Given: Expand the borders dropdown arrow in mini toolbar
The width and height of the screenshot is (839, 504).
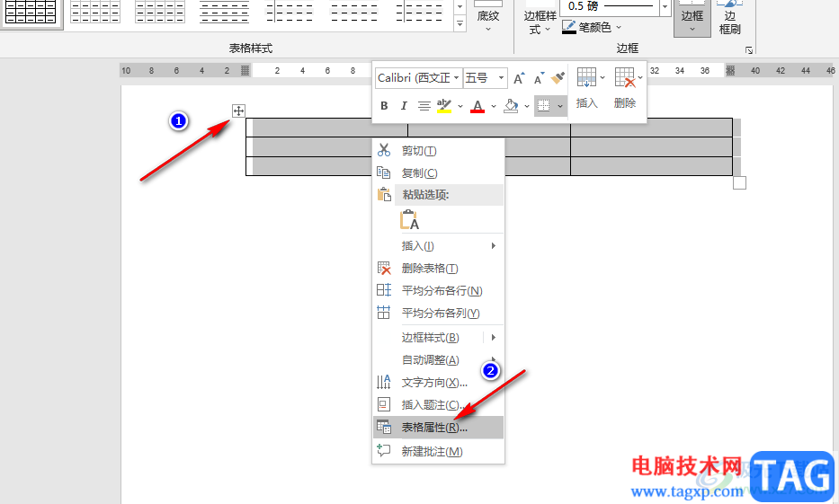Looking at the screenshot, I should coord(559,106).
